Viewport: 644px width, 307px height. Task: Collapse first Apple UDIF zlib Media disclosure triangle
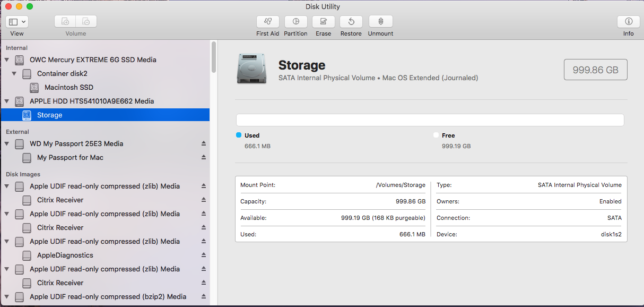click(7, 186)
